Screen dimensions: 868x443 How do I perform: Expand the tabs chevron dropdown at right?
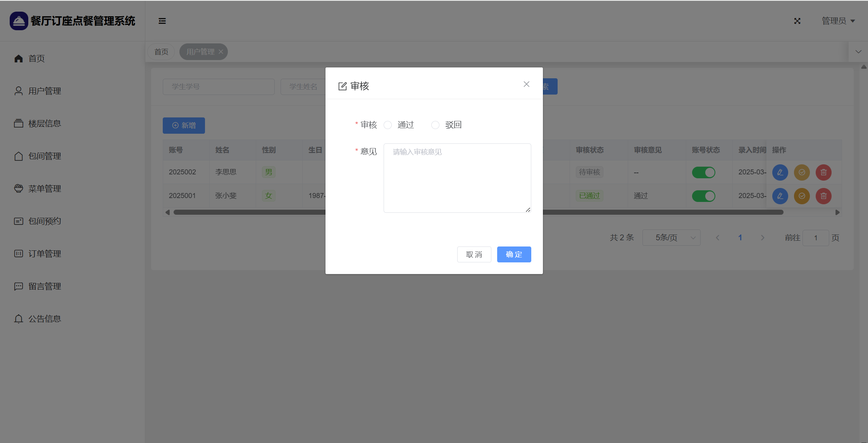click(858, 52)
